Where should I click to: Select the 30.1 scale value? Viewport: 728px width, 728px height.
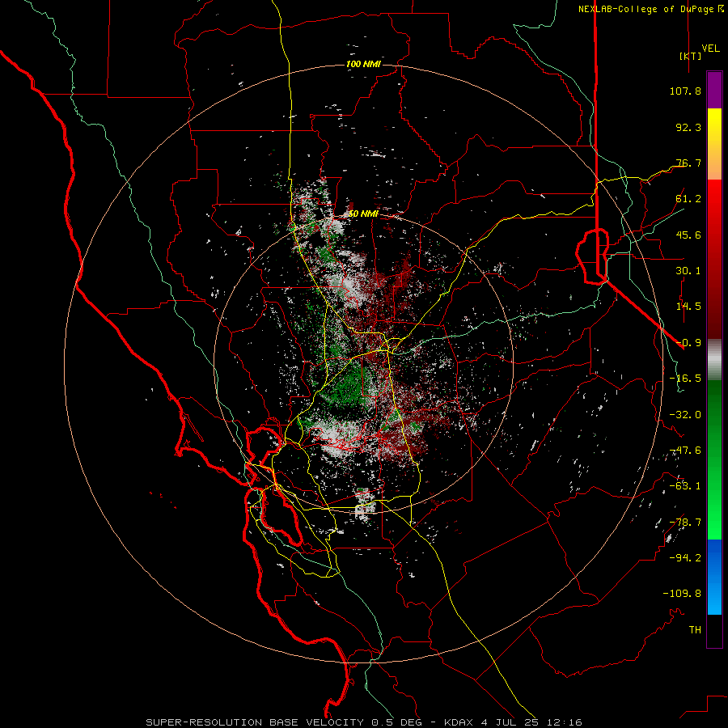click(688, 271)
